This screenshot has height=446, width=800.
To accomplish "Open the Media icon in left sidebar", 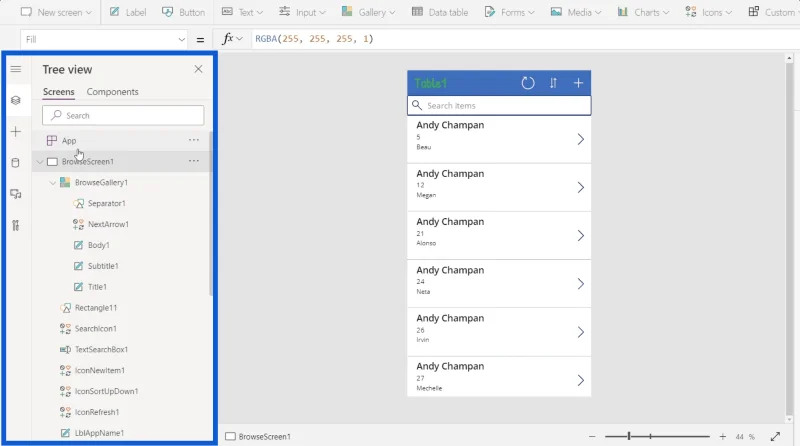I will (16, 194).
